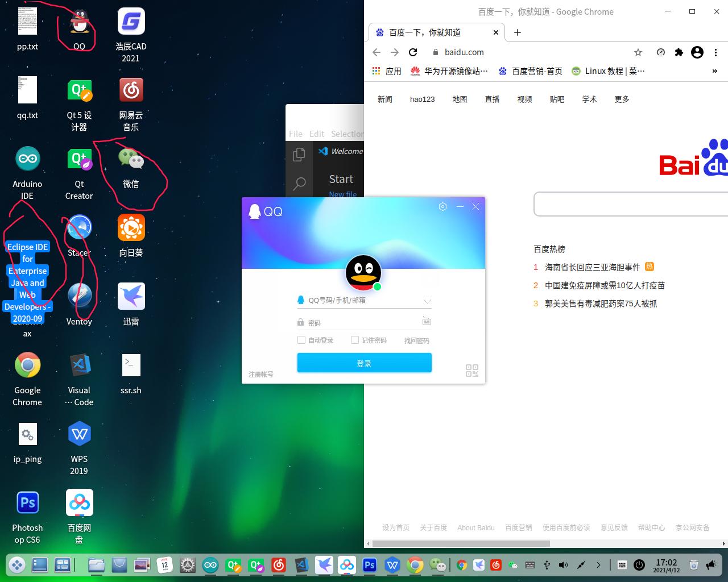The width and height of the screenshot is (728, 582).
Task: Click the Baidu search input box
Action: [x=631, y=204]
